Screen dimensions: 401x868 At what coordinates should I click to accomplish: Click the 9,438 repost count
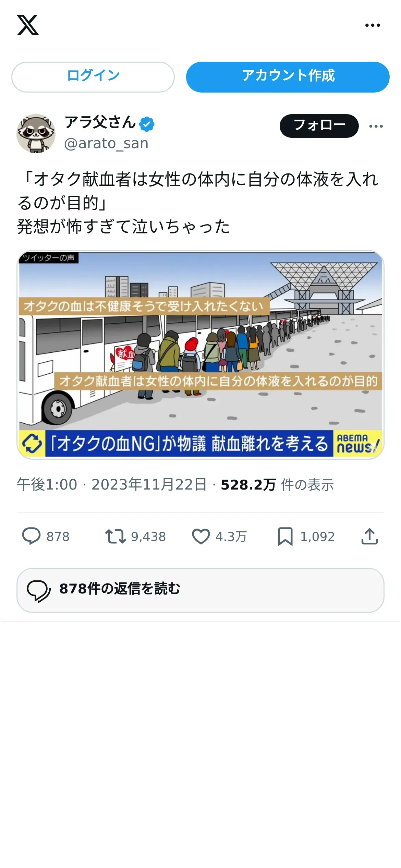[148, 537]
